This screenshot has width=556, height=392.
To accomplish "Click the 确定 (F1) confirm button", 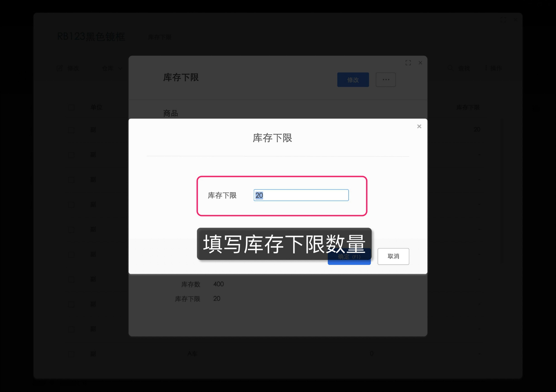I will (x=349, y=257).
